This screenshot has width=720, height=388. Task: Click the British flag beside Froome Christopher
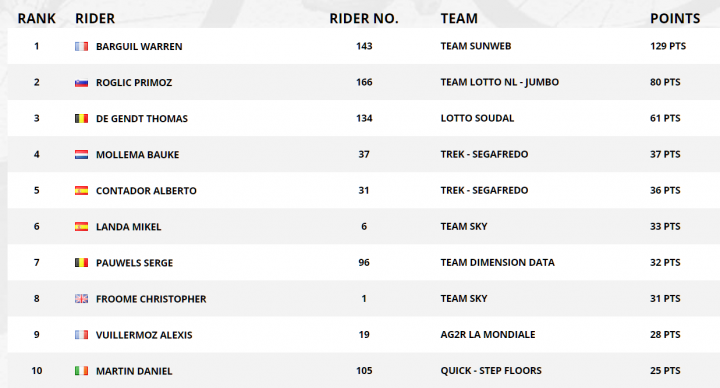click(x=81, y=299)
